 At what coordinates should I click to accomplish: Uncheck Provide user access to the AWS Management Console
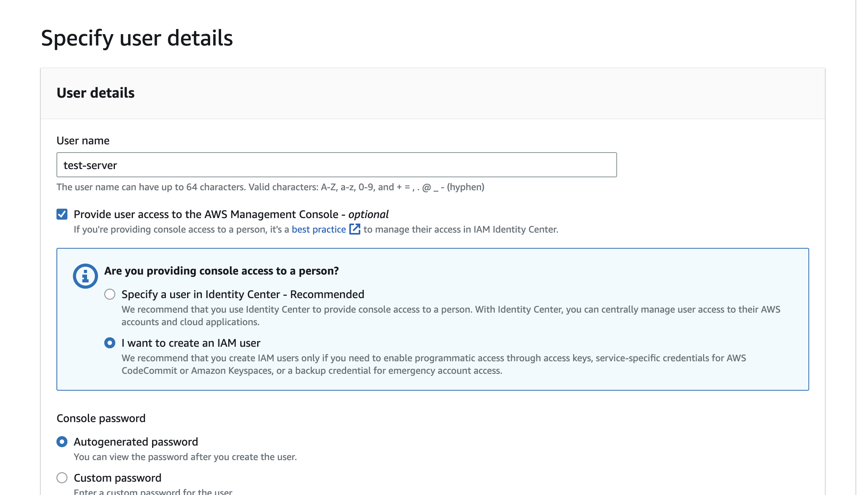62,214
